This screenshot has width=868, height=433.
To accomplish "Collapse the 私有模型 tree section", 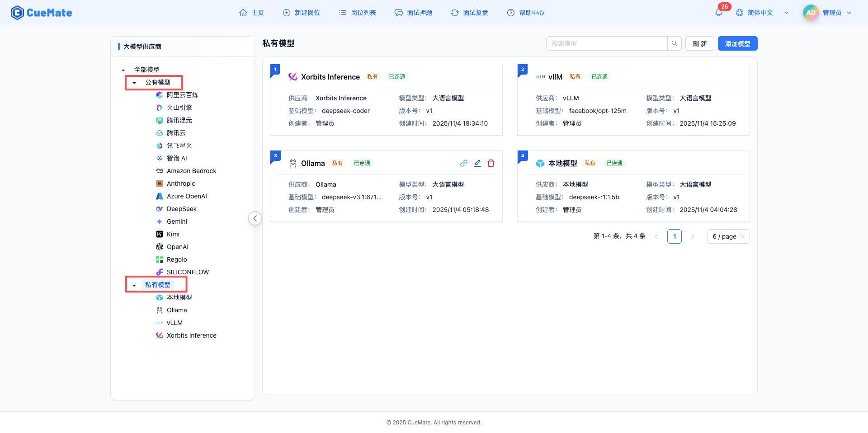I will [x=134, y=285].
